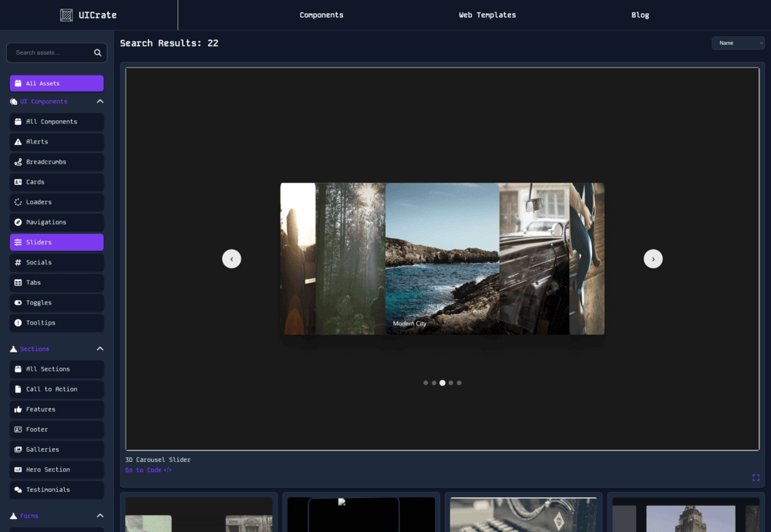The height and width of the screenshot is (532, 771).
Task: Click the search magnifier icon
Action: tap(97, 52)
